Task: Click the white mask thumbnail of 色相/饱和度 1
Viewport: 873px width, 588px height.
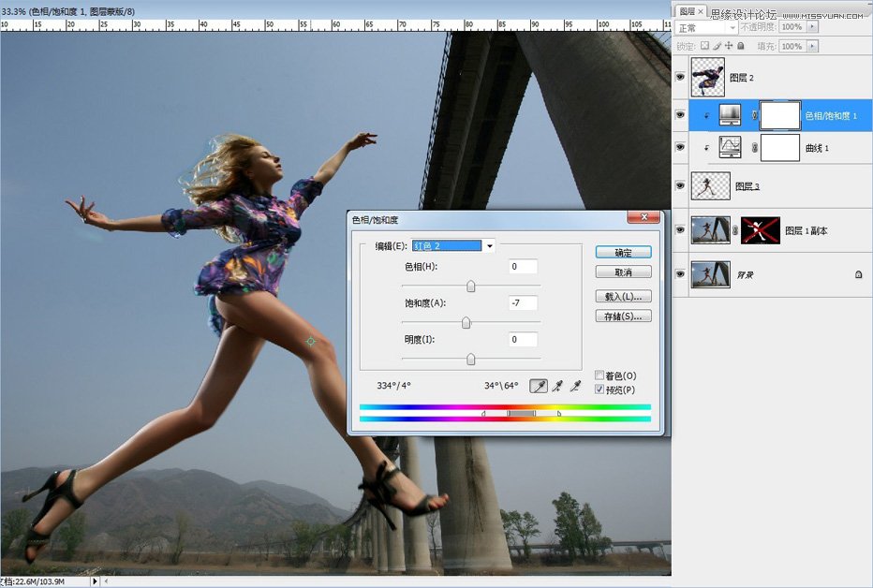Action: (780, 115)
